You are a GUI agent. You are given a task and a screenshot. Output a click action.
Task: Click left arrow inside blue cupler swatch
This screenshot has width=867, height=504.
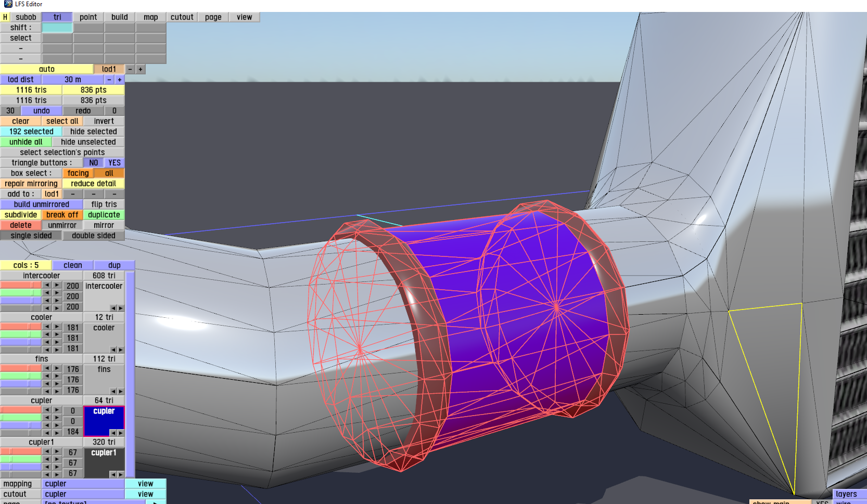pyautogui.click(x=113, y=433)
